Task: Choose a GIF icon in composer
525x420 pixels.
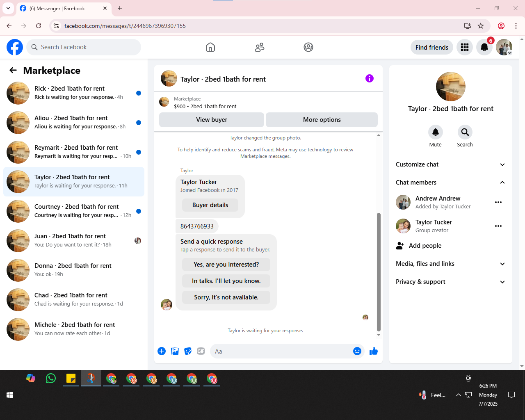Action: tap(201, 351)
